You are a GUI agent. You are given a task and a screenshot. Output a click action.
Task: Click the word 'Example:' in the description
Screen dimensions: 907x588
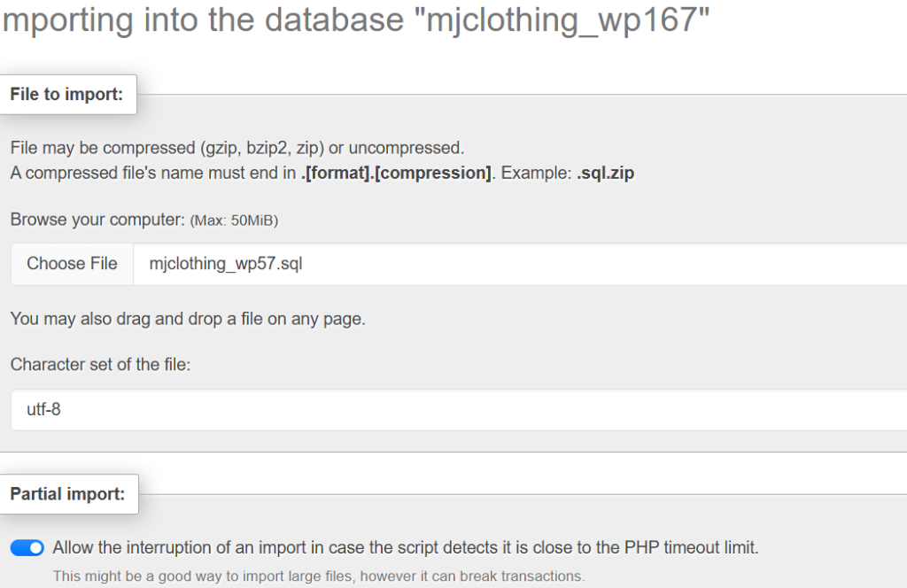click(536, 173)
